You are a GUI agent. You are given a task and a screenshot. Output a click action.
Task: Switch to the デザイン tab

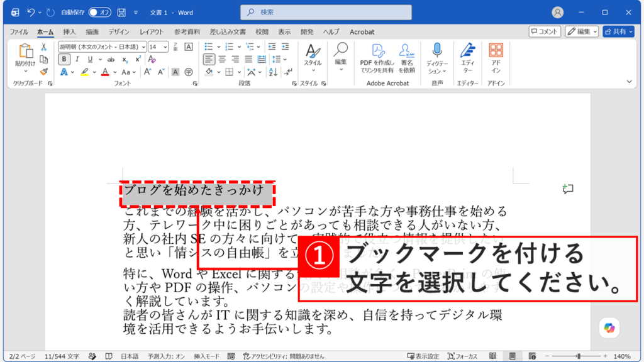pyautogui.click(x=119, y=31)
